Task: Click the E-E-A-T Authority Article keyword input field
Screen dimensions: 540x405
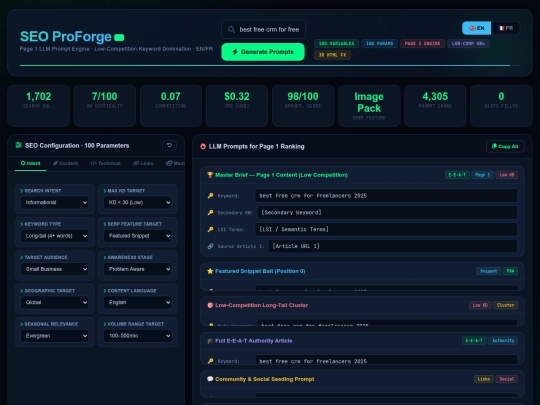Action: click(386, 360)
